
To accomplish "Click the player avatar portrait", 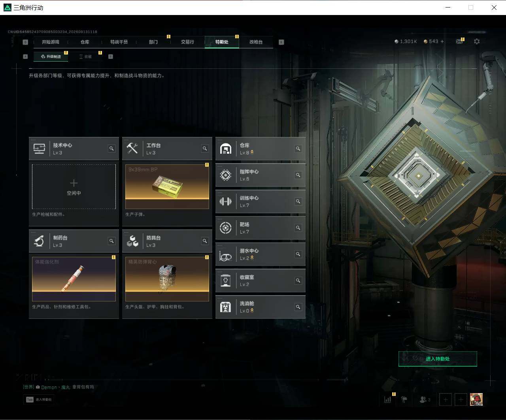I will coord(476,399).
